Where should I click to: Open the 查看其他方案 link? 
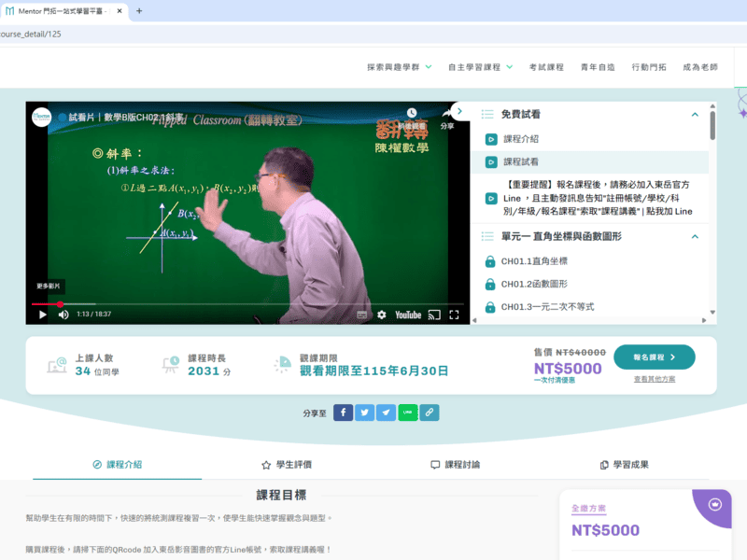click(x=654, y=379)
